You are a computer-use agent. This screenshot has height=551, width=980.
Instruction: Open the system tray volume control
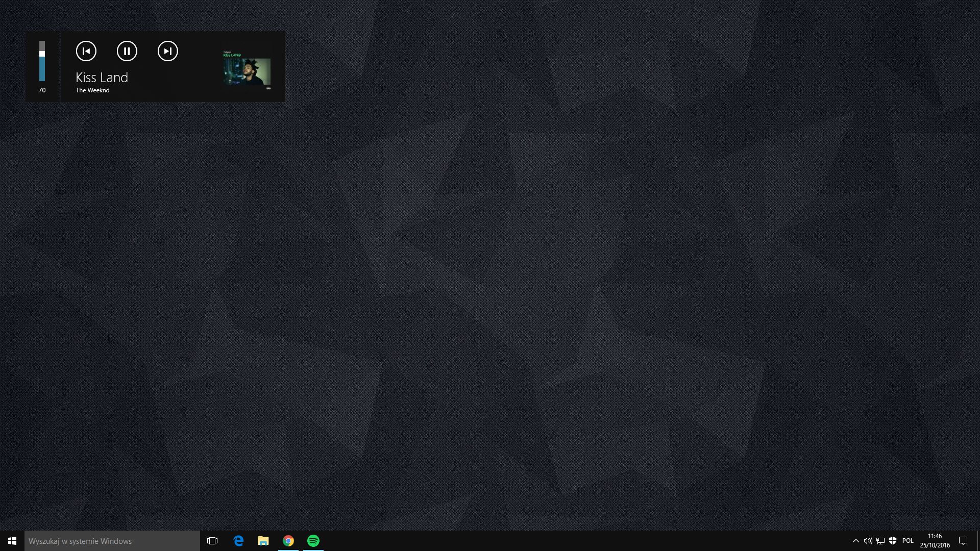pyautogui.click(x=868, y=541)
